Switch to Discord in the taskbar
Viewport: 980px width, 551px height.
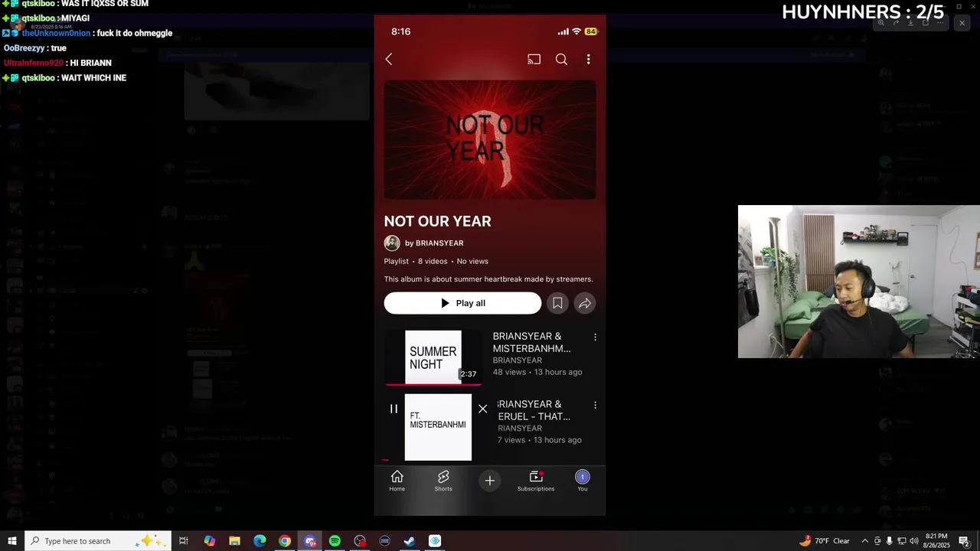click(x=310, y=541)
